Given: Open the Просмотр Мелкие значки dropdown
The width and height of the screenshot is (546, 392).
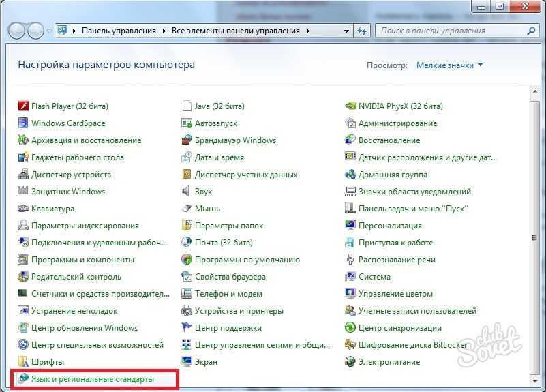Looking at the screenshot, I should (x=449, y=65).
